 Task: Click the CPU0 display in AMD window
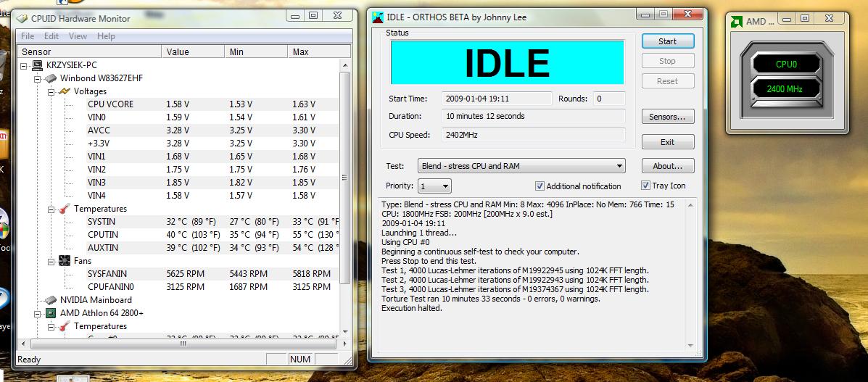pyautogui.click(x=786, y=65)
